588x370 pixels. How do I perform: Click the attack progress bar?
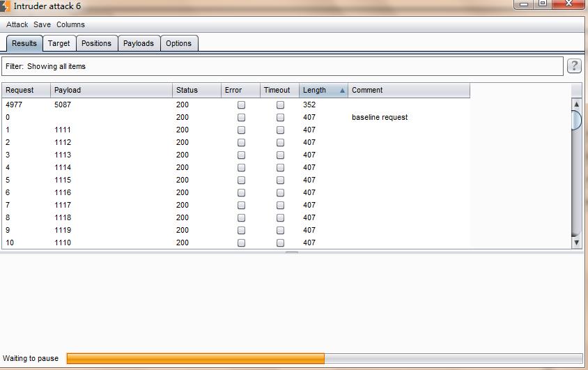click(x=325, y=358)
